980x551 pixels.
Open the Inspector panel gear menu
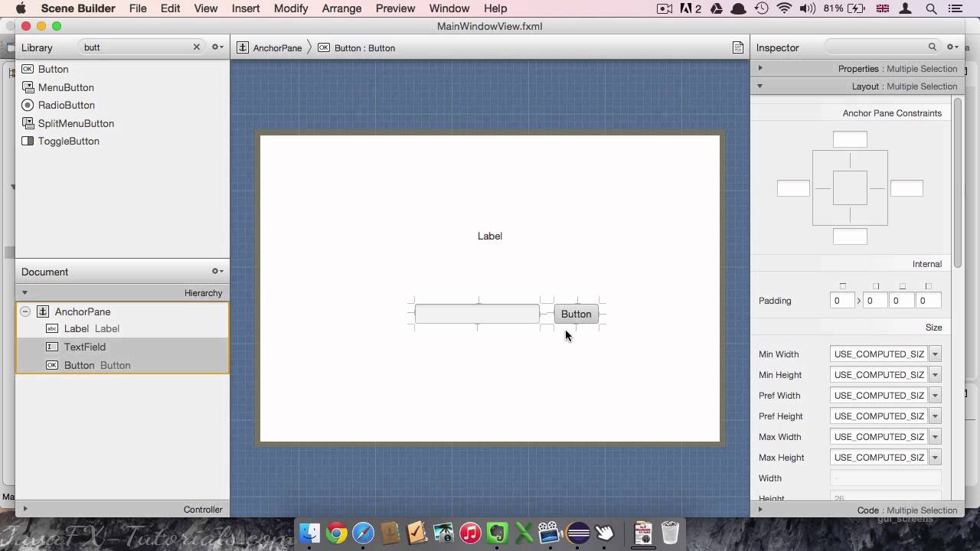(952, 47)
